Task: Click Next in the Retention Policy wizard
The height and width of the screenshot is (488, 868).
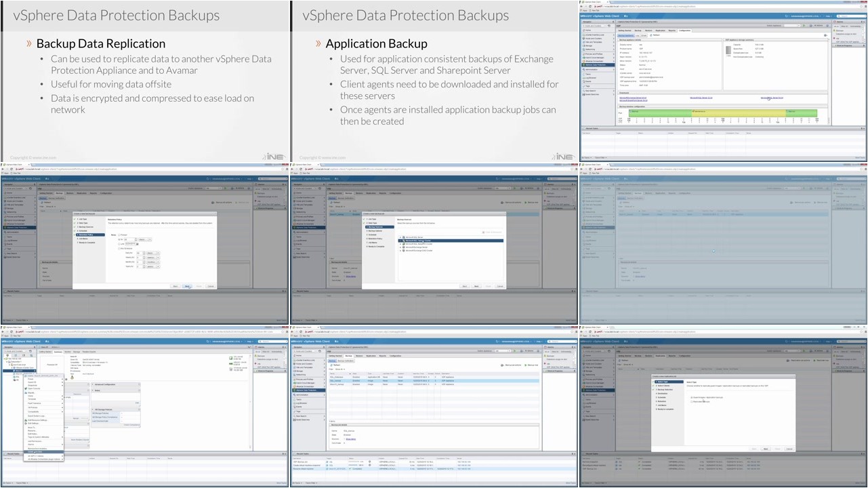Action: (x=187, y=286)
